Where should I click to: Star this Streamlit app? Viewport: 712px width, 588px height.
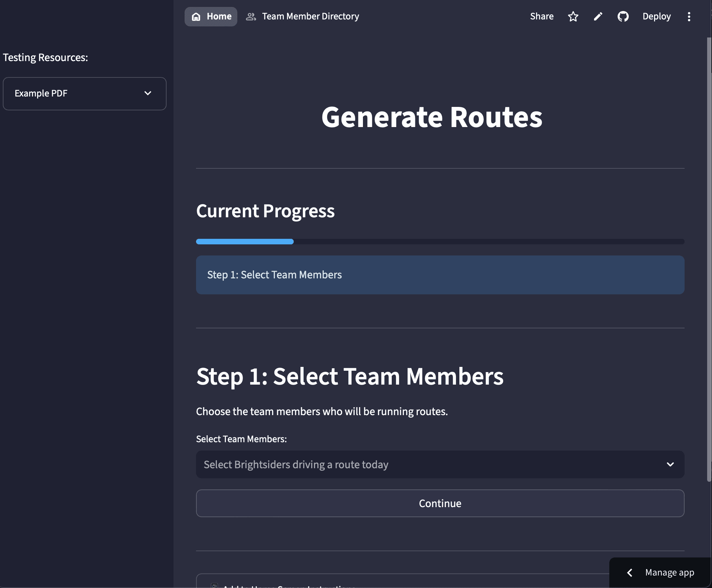tap(573, 16)
